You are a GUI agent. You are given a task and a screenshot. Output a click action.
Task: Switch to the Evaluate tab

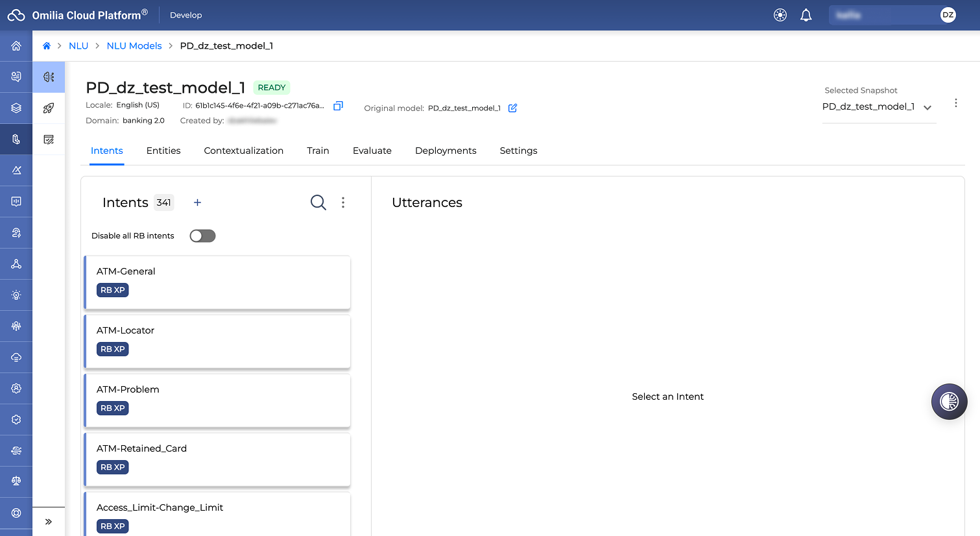coord(372,151)
